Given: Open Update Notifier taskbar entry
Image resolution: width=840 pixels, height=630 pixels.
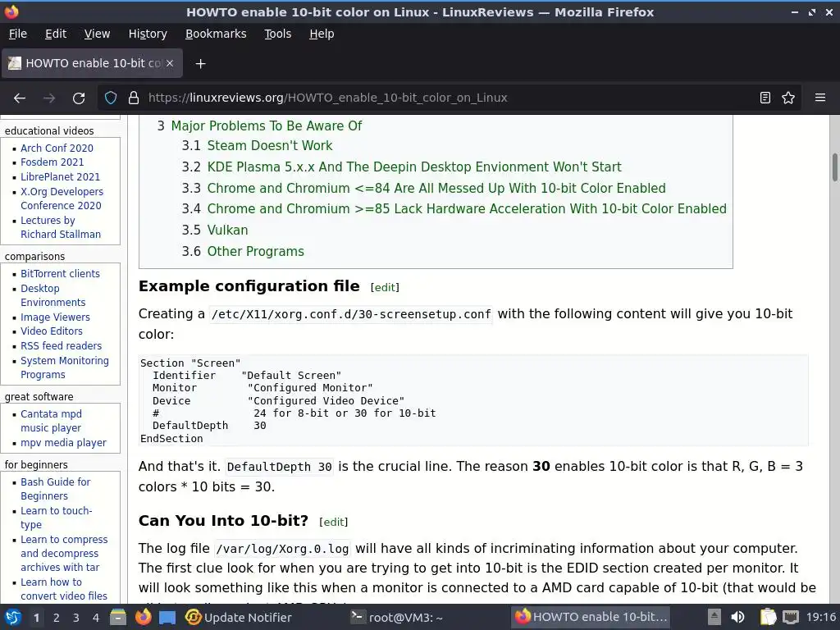Looking at the screenshot, I should 239,618.
